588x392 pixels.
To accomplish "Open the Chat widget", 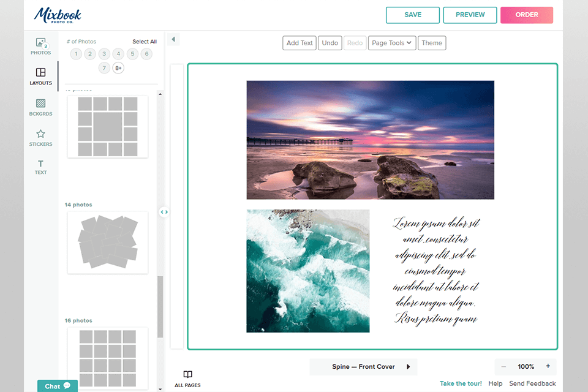I will click(58, 386).
